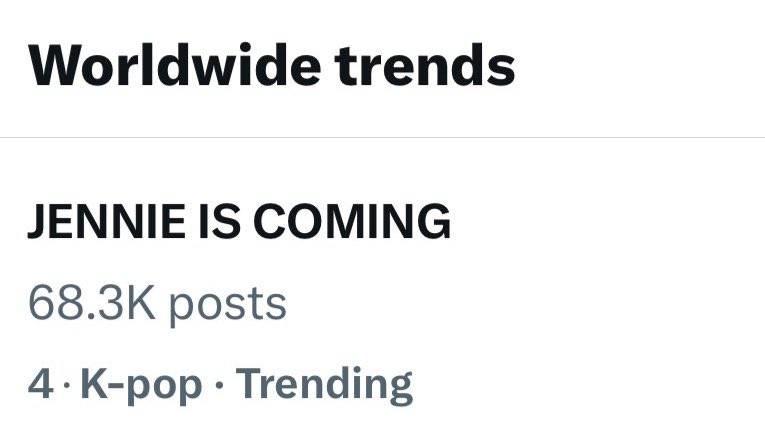
Task: Open the JENNIE IS COMING trend
Action: (239, 222)
